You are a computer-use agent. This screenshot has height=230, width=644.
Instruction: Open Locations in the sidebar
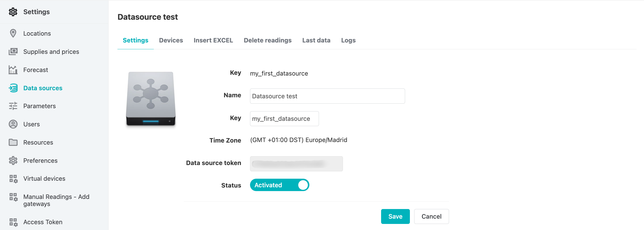(37, 33)
